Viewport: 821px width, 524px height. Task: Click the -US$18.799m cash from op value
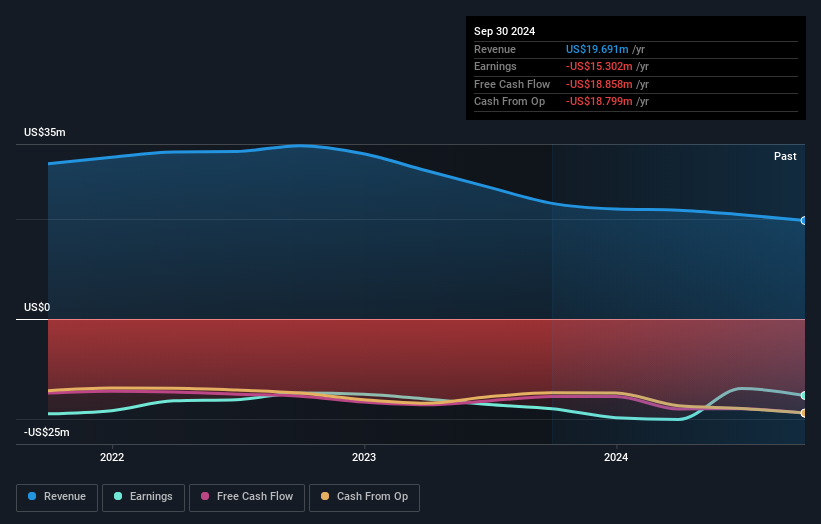(x=599, y=102)
